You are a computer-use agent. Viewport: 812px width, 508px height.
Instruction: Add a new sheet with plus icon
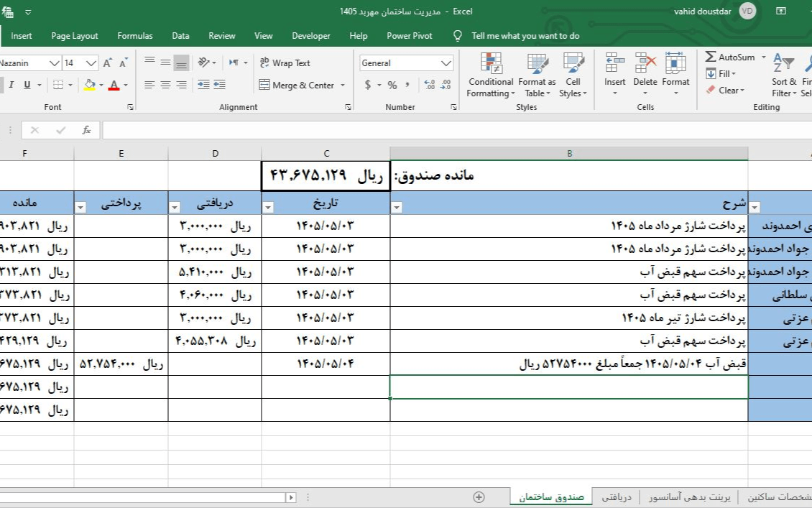(x=479, y=497)
